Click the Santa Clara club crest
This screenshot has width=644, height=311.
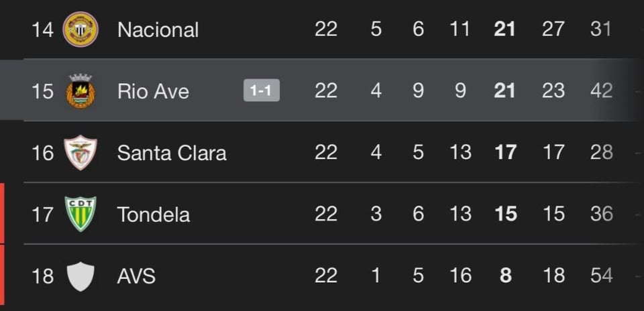click(80, 153)
